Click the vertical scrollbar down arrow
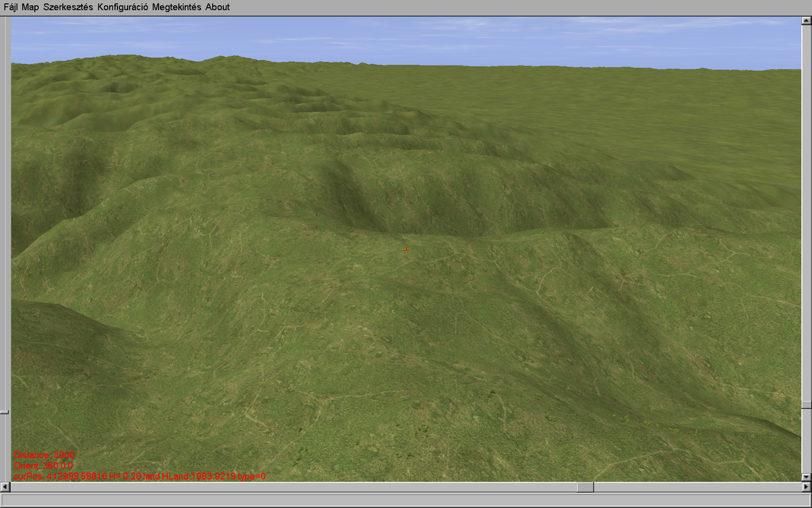The image size is (812, 508). click(x=806, y=477)
